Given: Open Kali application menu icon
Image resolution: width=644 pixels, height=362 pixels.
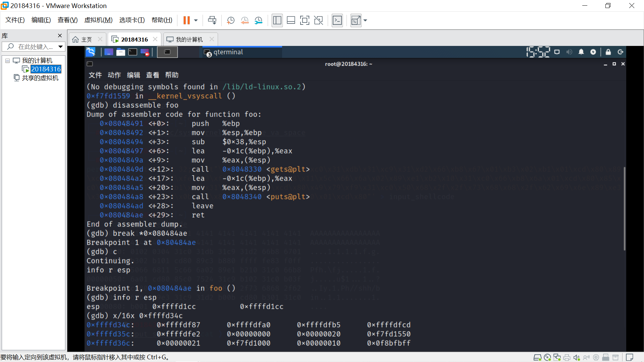Looking at the screenshot, I should click(x=91, y=52).
